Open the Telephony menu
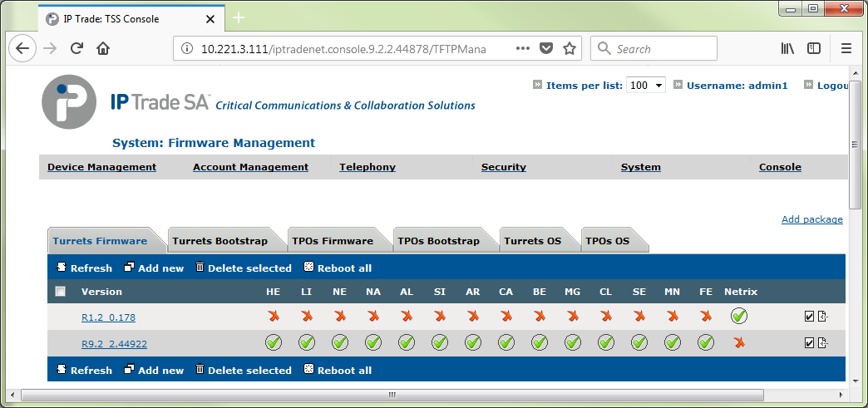 coord(367,167)
